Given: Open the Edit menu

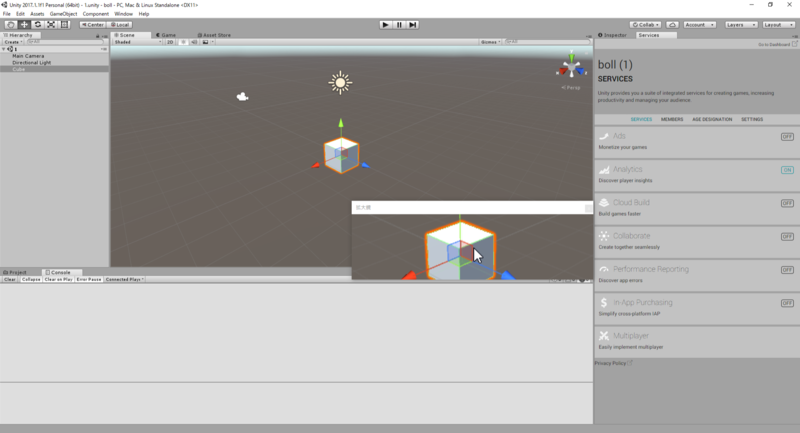Looking at the screenshot, I should click(x=20, y=14).
